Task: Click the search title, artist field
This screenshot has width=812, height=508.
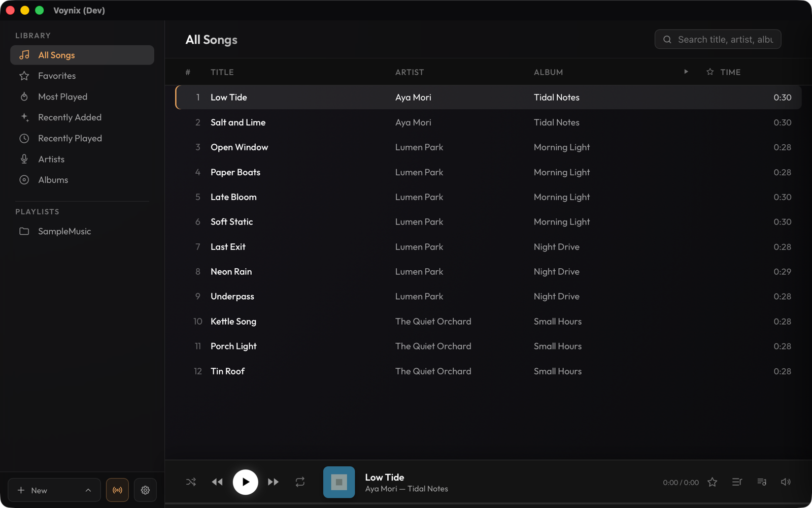Action: (718, 39)
